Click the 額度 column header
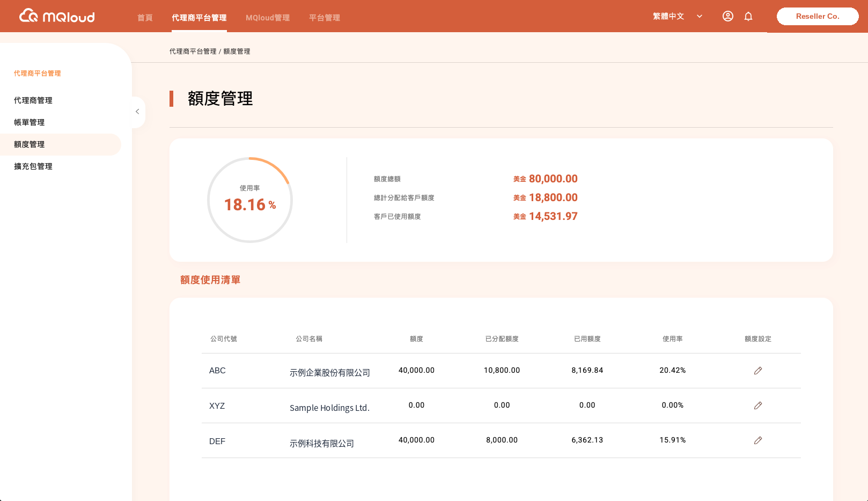This screenshot has width=868, height=501. (417, 339)
